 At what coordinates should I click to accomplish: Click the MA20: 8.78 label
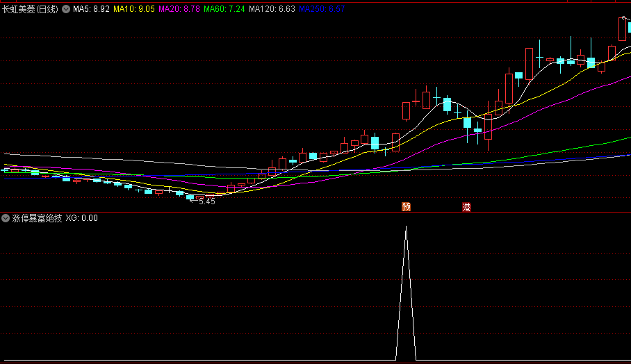click(x=179, y=9)
